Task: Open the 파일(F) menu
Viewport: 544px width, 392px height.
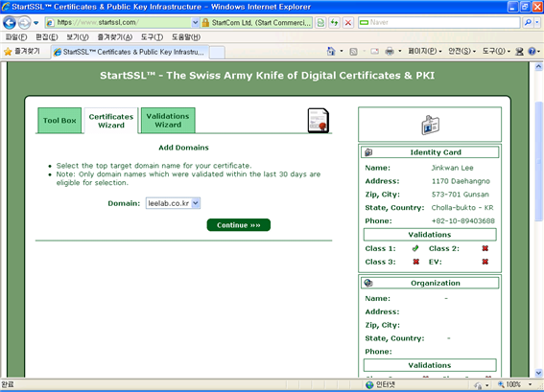Action: click(16, 37)
